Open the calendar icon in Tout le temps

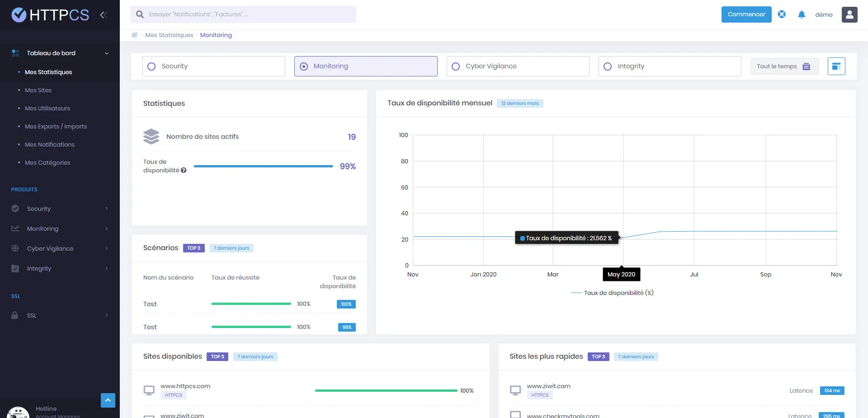click(x=807, y=66)
